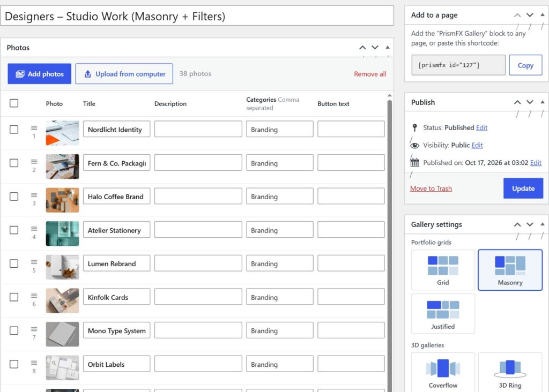549x392 pixels.
Task: Click the gallery title input field
Action: (197, 16)
